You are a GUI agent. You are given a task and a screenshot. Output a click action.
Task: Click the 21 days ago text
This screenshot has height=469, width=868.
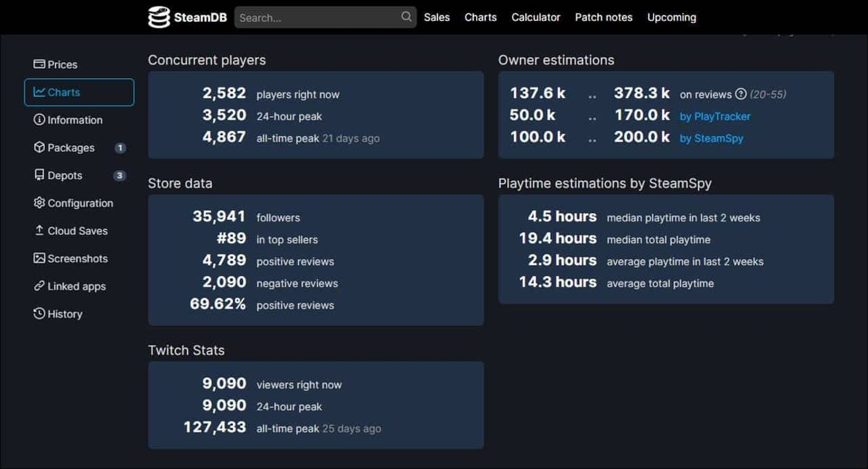point(351,138)
